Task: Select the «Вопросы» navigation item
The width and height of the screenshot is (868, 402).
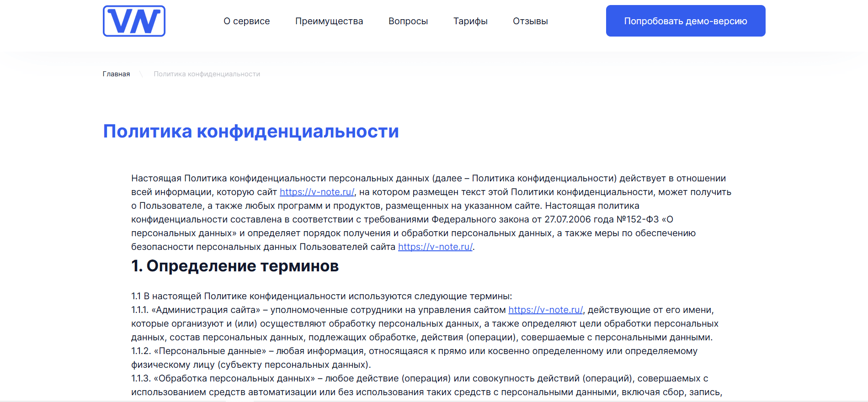Action: 408,21
